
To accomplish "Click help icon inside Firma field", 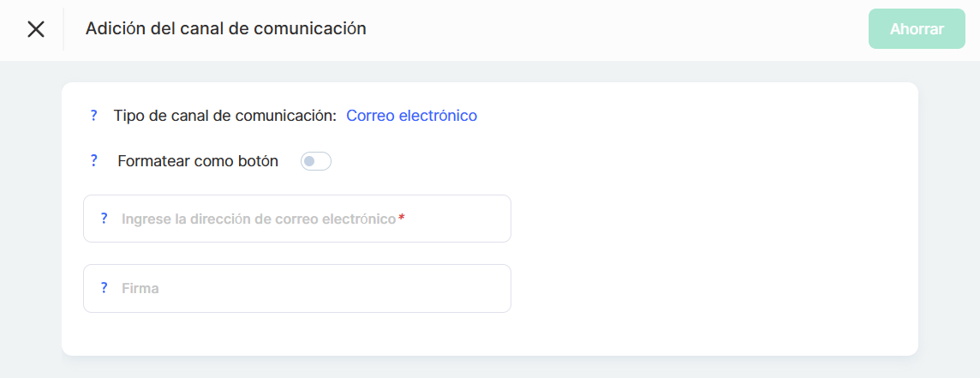I will [x=104, y=288].
